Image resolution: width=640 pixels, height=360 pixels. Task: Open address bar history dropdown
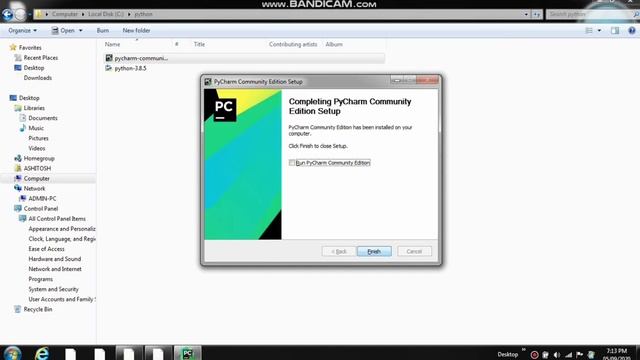click(x=526, y=14)
